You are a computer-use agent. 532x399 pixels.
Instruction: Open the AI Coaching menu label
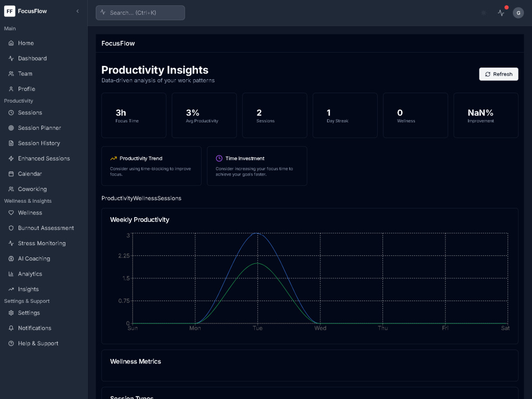tap(34, 259)
